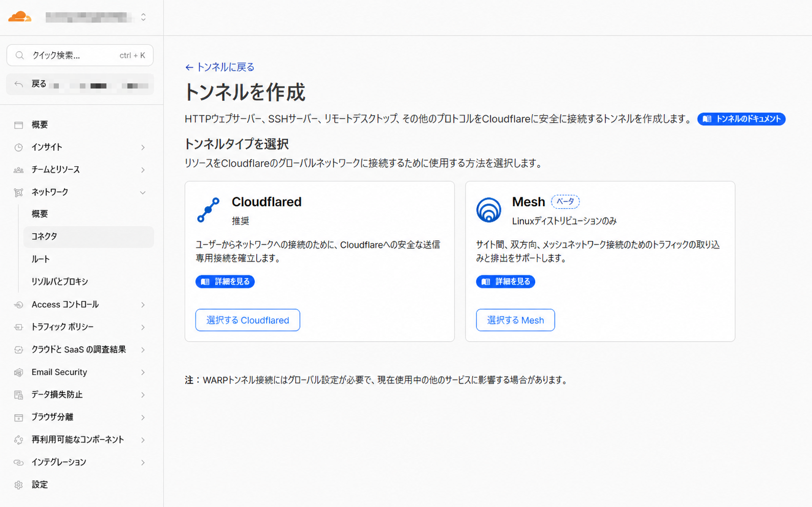812x507 pixels.
Task: Go back via トンネルに戻る link
Action: (220, 67)
